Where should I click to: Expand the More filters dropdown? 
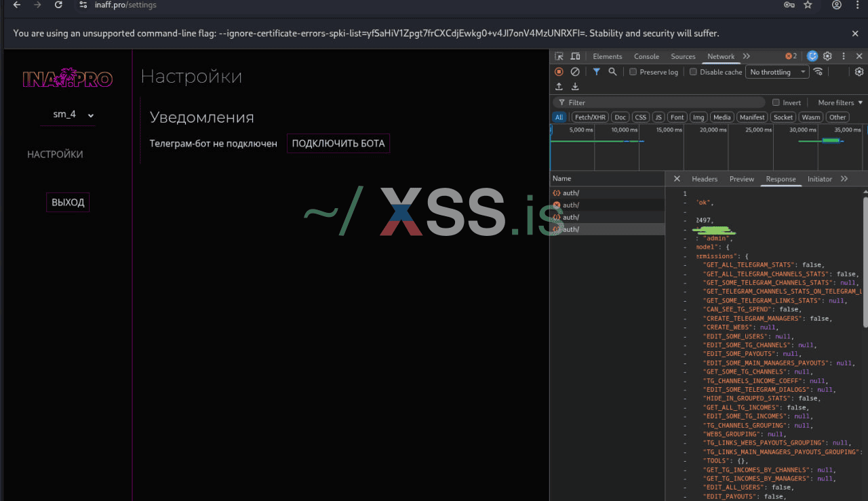pos(840,102)
